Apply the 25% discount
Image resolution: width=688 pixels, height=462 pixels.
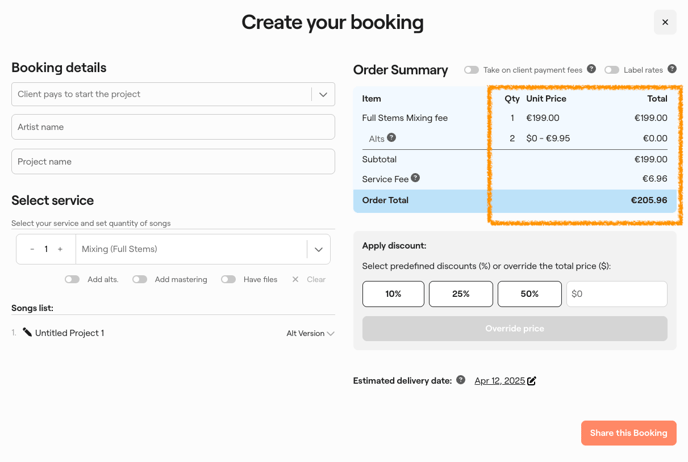point(460,294)
